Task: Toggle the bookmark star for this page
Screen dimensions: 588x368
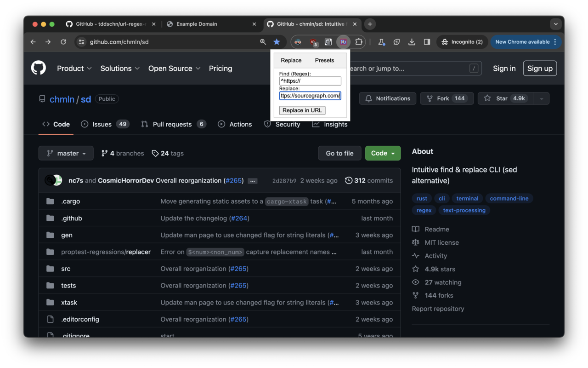Action: coord(277,42)
